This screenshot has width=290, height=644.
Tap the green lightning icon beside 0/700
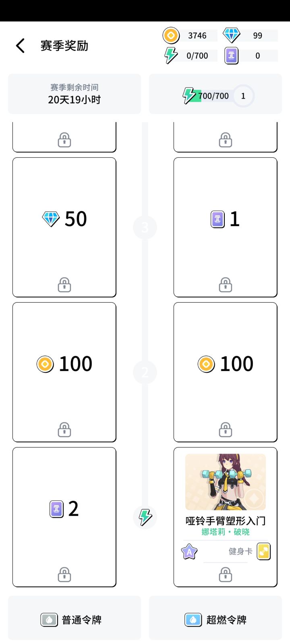(x=171, y=56)
